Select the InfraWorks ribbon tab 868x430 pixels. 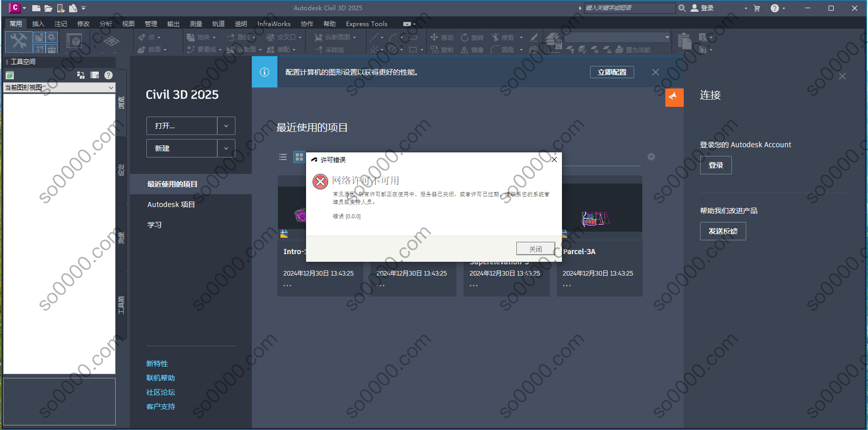coord(274,24)
